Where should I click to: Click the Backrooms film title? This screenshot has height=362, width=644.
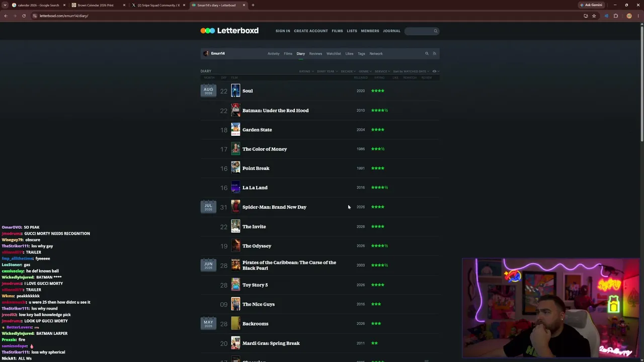[255, 324]
